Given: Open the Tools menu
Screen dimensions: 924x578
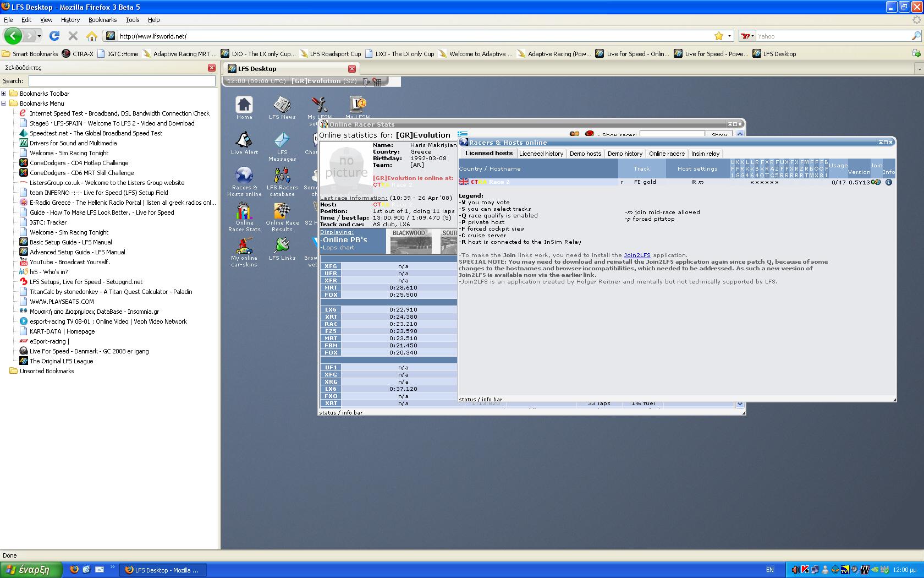Looking at the screenshot, I should point(133,20).
